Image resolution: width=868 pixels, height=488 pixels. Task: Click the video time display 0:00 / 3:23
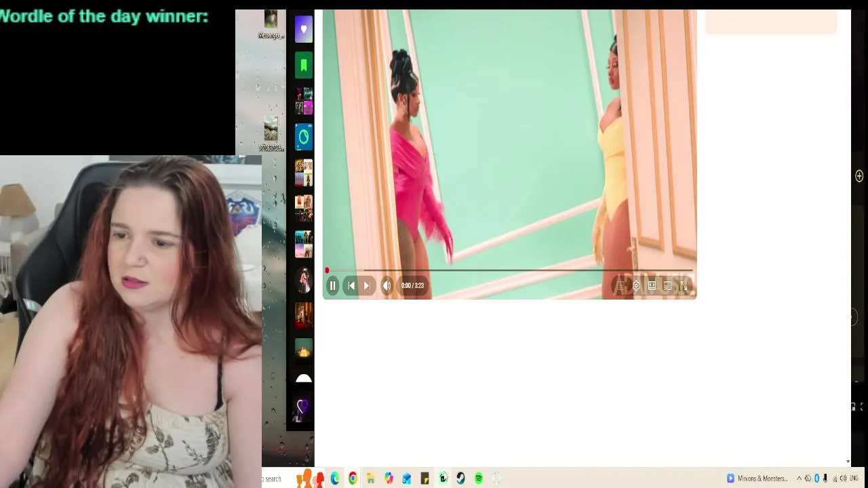click(412, 286)
